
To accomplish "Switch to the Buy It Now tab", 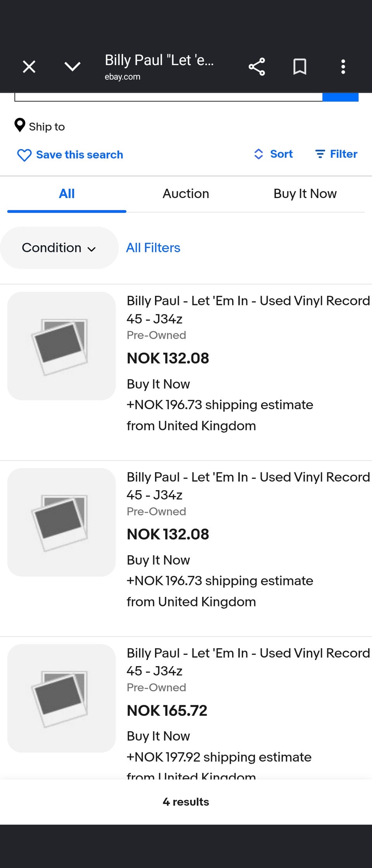I will point(305,193).
